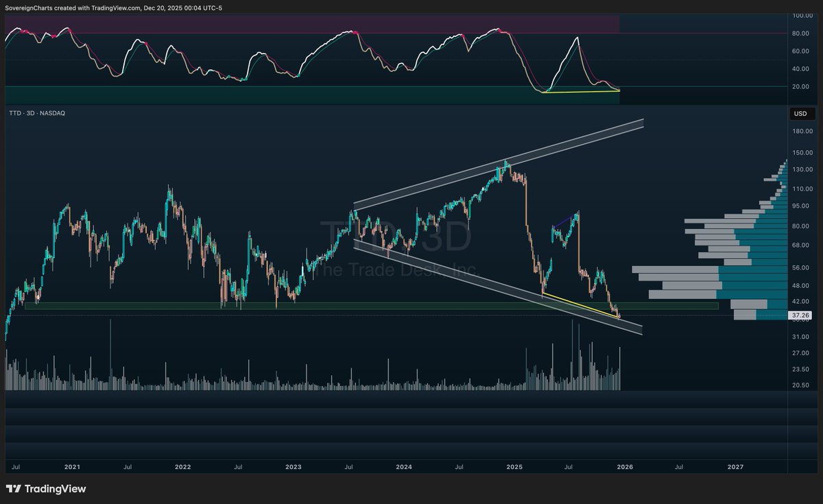
Task: Click the 68.00 price scale label
Action: pos(800,245)
